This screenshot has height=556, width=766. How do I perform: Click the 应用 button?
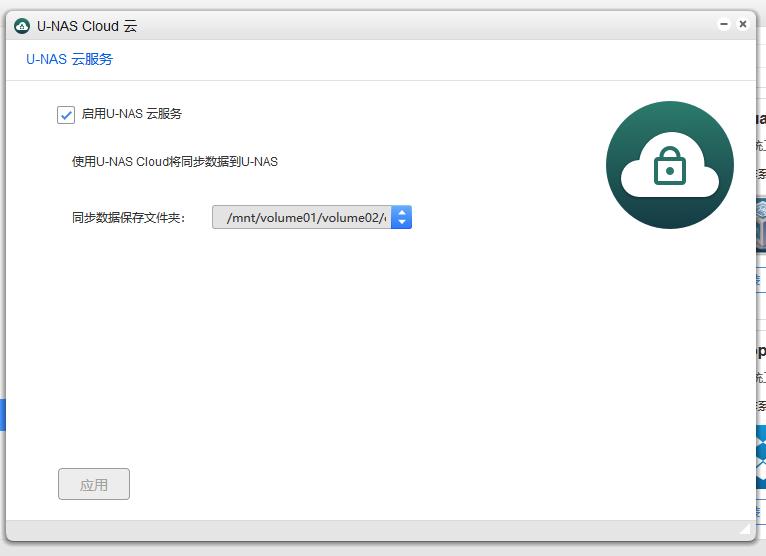point(94,484)
